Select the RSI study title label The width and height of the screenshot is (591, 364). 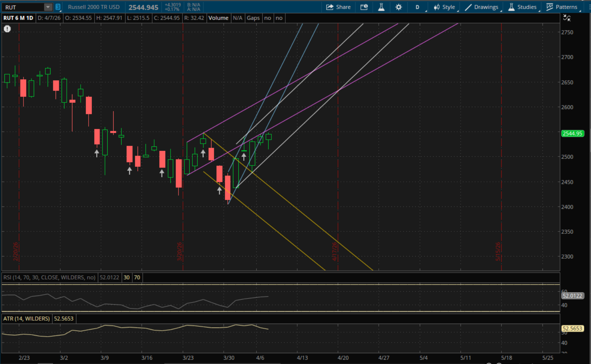pyautogui.click(x=49, y=277)
